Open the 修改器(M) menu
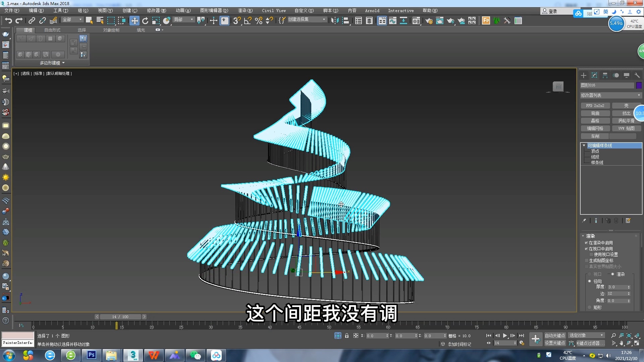The width and height of the screenshot is (644, 362). [156, 11]
